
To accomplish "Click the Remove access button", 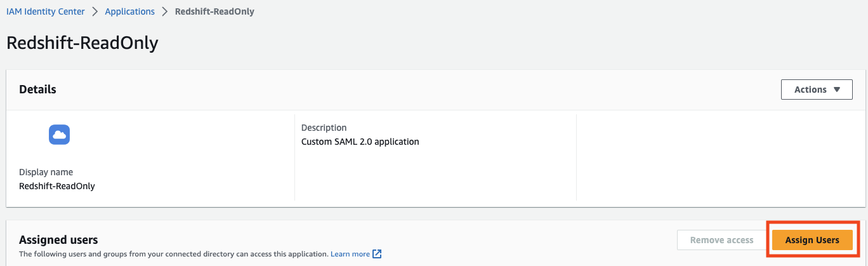I will point(721,240).
